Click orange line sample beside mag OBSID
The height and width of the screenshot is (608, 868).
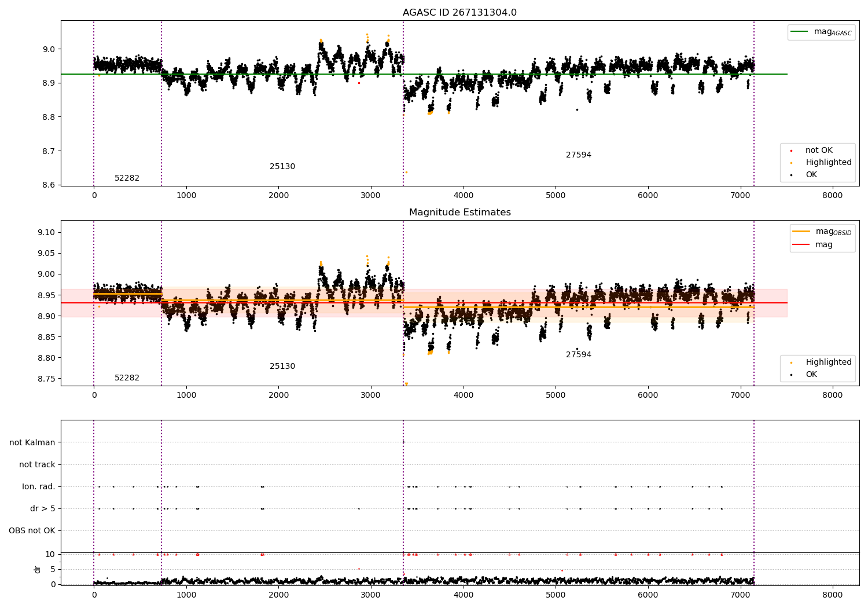coord(801,232)
